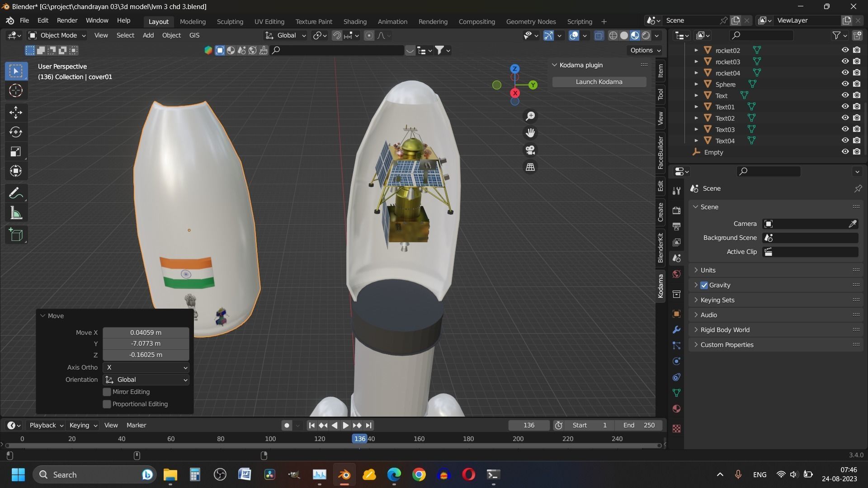Viewport: 868px width, 488px height.
Task: Expand the Units section in Scene properties
Action: (x=708, y=270)
